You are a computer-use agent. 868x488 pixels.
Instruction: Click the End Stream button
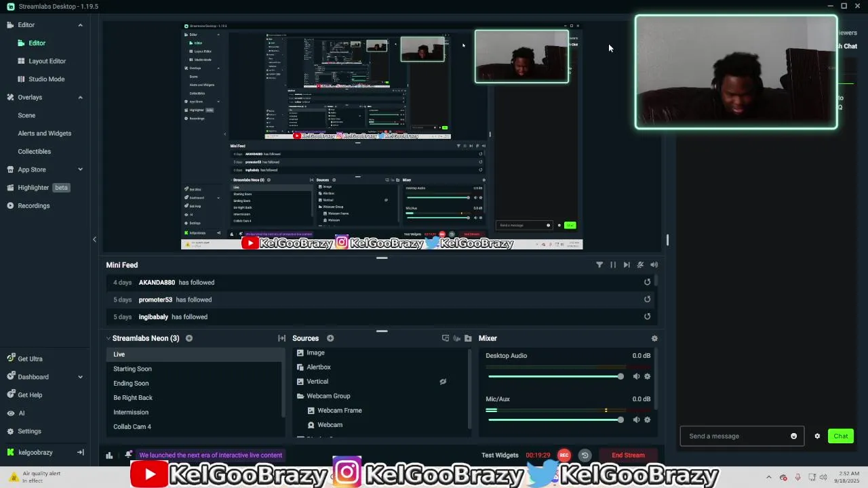pos(629,455)
